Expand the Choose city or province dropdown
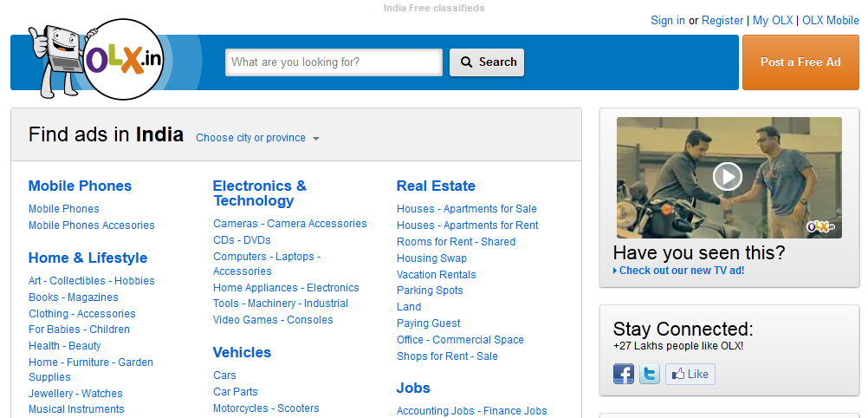Image resolution: width=868 pixels, height=418 pixels. [258, 138]
